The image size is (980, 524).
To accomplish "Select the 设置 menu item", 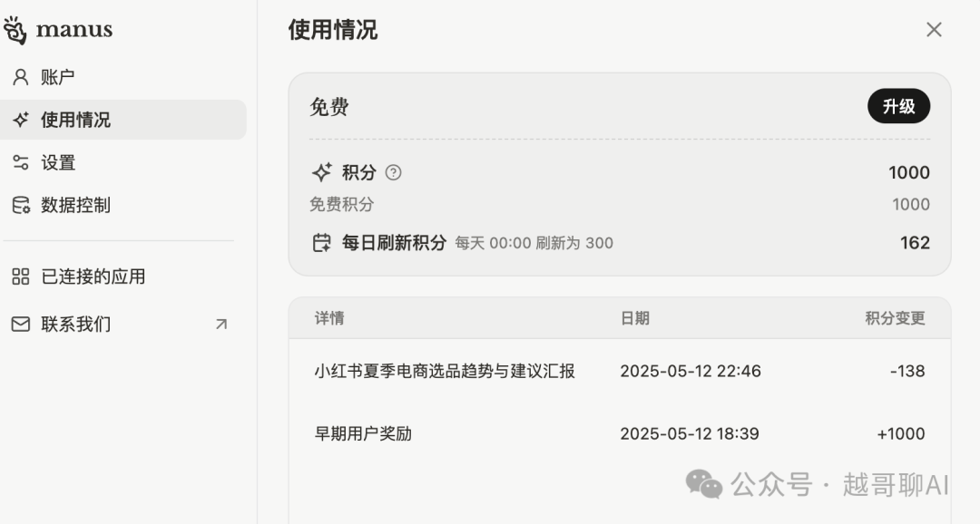I will (123, 162).
